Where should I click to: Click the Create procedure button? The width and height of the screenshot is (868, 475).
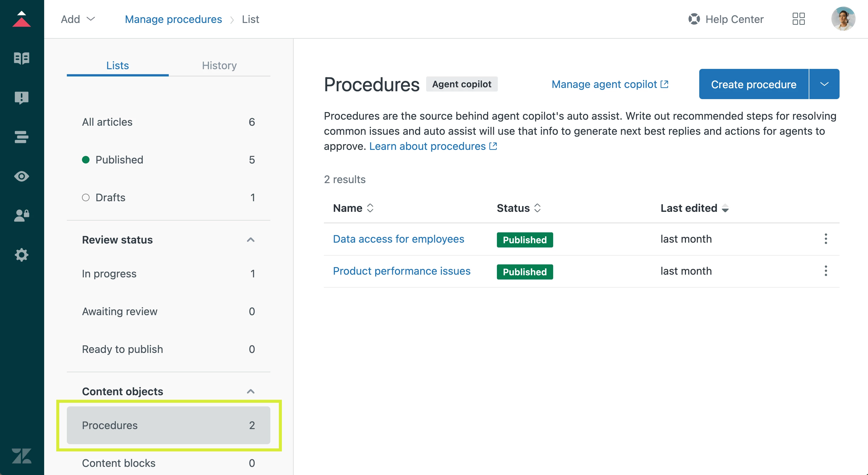pyautogui.click(x=753, y=84)
